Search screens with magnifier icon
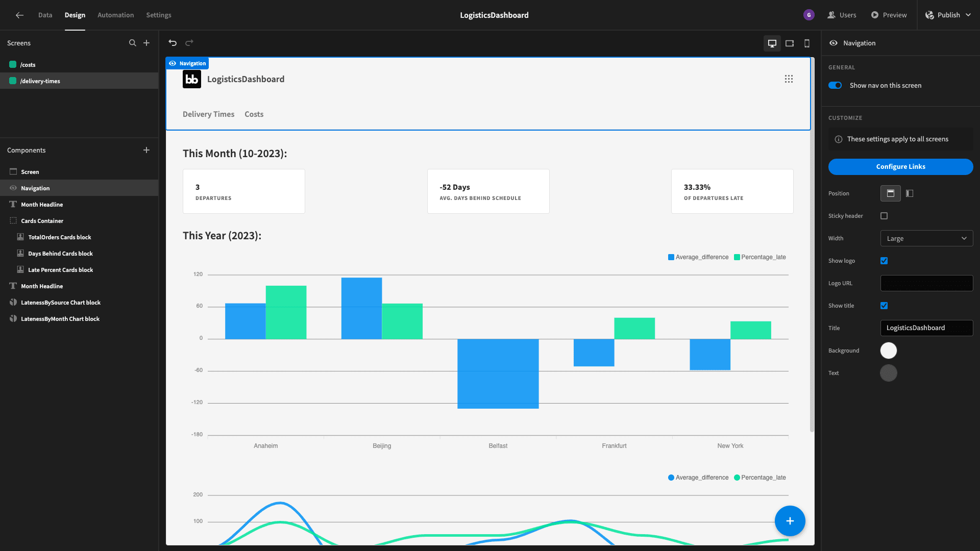This screenshot has width=980, height=551. pos(133,43)
